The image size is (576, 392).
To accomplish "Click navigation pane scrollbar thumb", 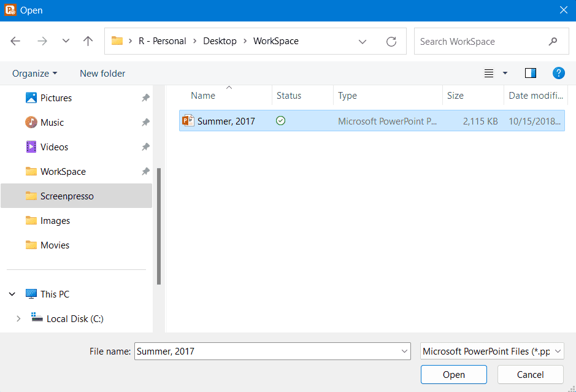I will tap(159, 226).
